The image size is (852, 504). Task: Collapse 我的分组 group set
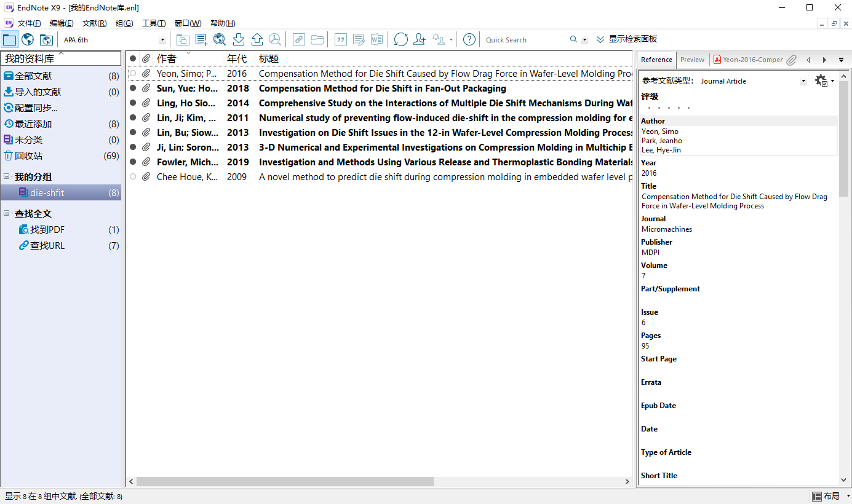[7, 176]
